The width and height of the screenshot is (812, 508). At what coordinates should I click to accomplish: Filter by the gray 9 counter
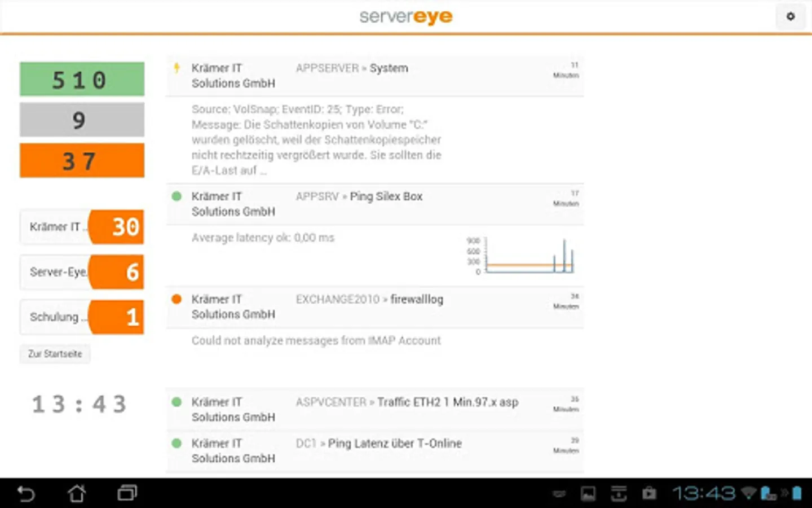pos(82,120)
